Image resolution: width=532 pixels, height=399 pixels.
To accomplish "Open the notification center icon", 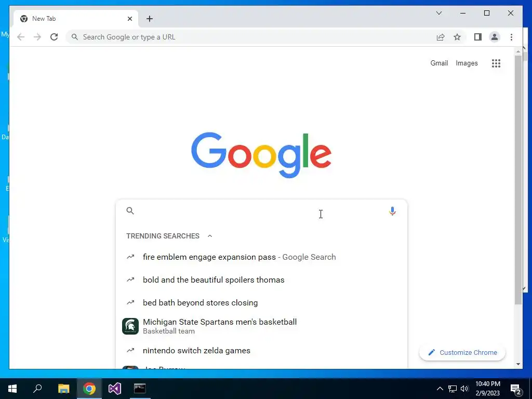I will click(516, 389).
